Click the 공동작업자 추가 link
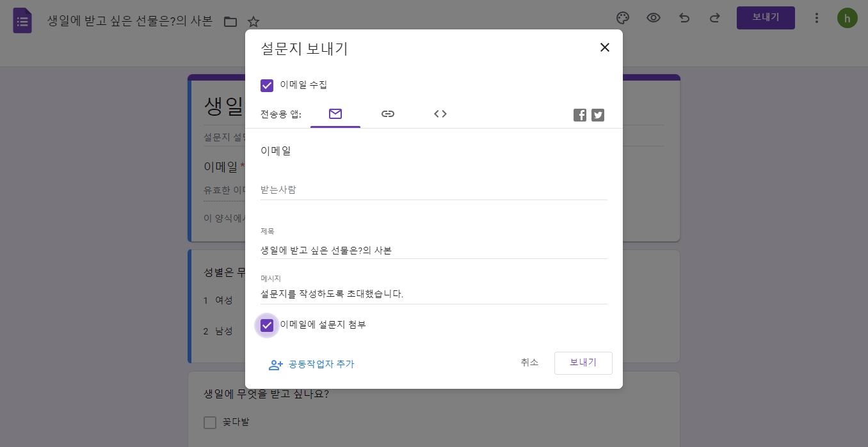868x447 pixels. tap(321, 364)
